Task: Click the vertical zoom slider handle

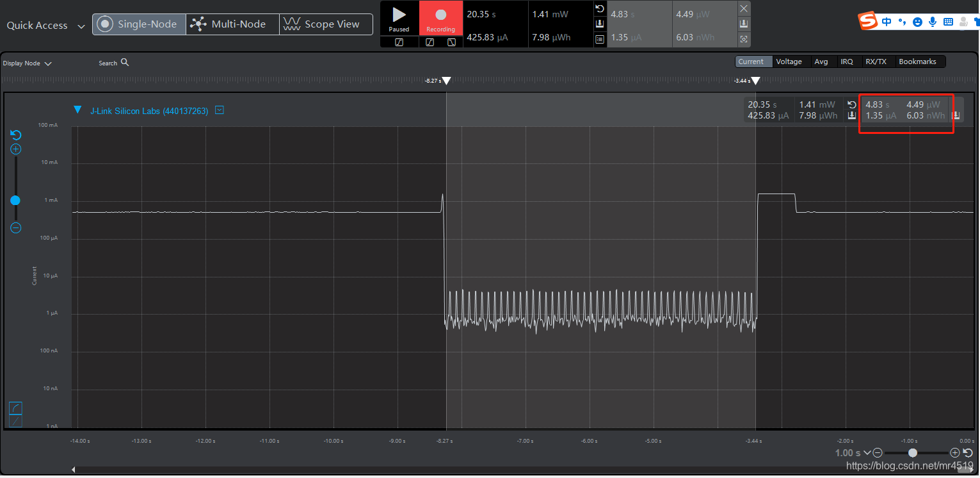Action: (15, 201)
